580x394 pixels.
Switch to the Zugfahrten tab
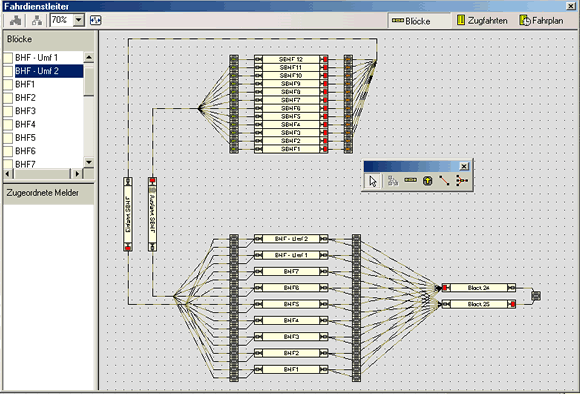click(x=482, y=21)
